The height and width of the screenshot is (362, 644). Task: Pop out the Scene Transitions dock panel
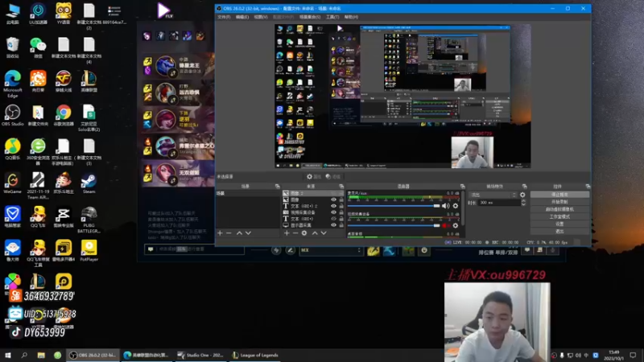pos(524,187)
